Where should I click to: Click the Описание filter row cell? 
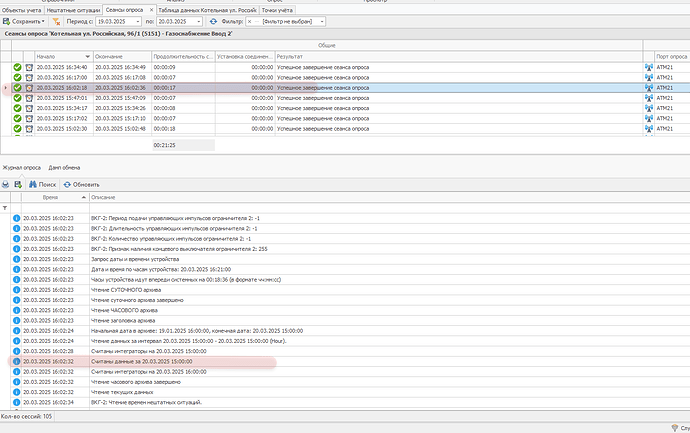tap(389, 208)
